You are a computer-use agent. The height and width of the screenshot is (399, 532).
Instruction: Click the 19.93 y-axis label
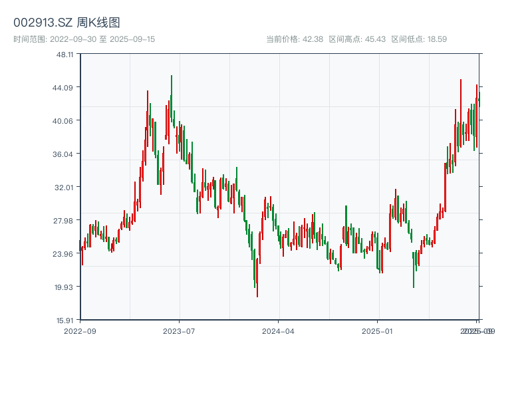(64, 287)
